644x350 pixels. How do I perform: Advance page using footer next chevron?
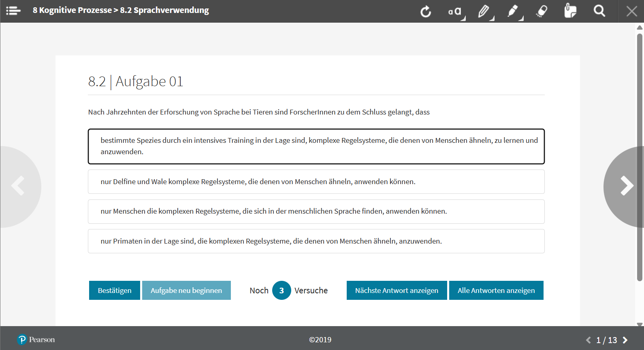coord(625,340)
